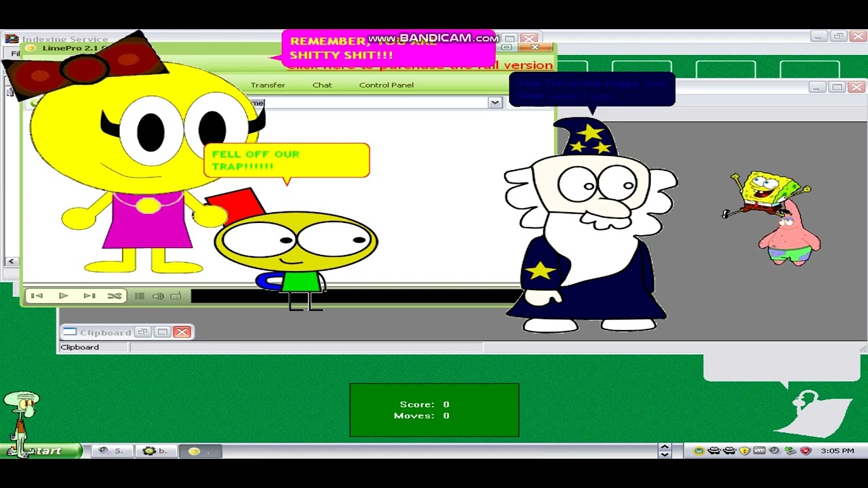Open the yellow security shield tray icon
The image size is (868, 488).
(x=745, y=451)
